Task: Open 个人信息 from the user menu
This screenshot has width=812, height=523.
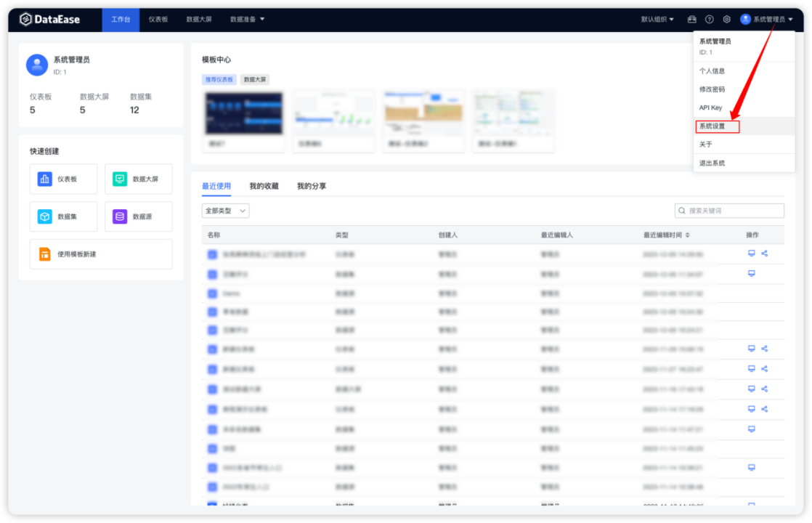Action: click(x=712, y=70)
